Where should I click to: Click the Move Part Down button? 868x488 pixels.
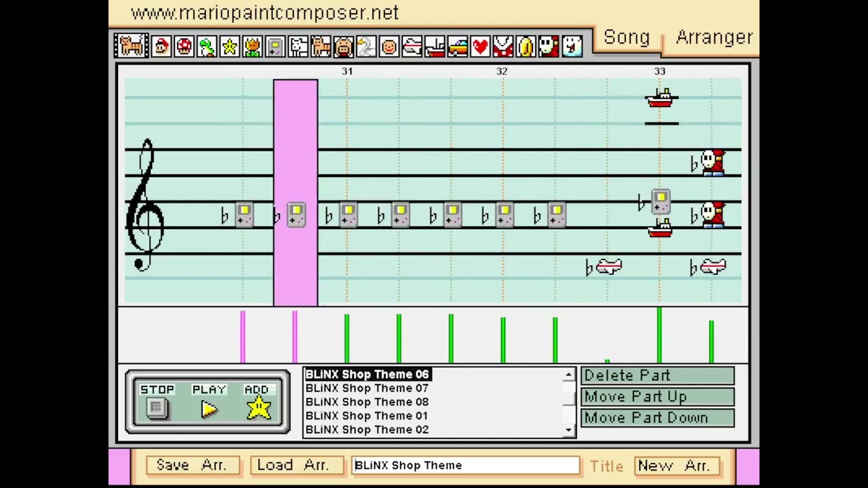[657, 418]
